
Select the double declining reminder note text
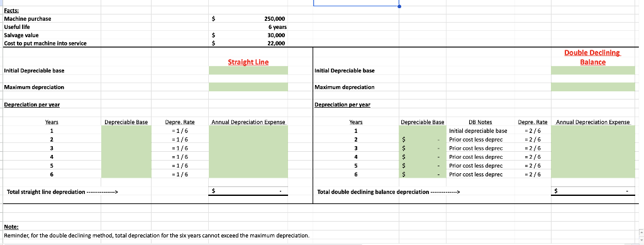pyautogui.click(x=157, y=236)
